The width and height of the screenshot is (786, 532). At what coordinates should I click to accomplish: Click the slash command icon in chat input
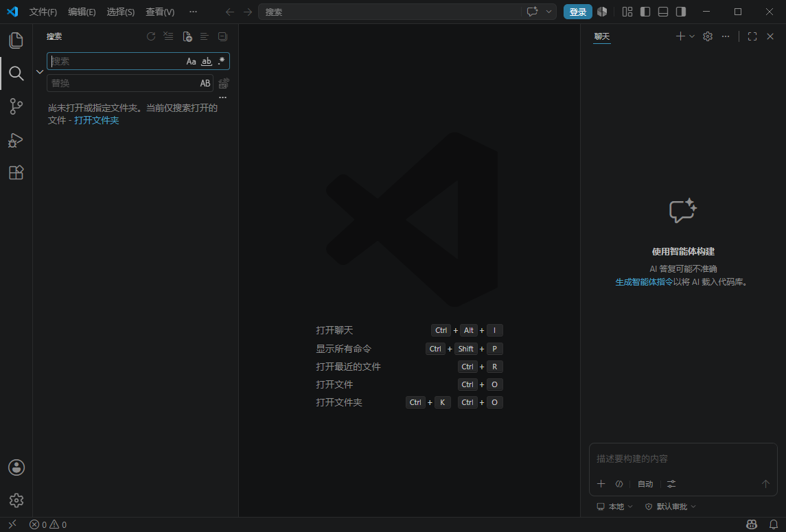click(619, 484)
